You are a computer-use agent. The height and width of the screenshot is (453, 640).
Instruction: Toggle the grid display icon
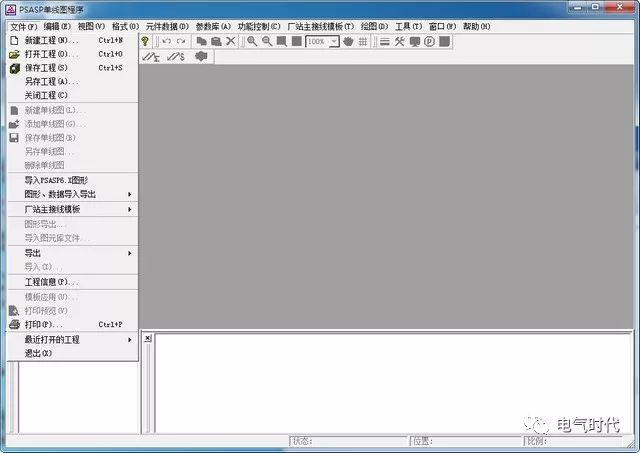(x=362, y=41)
